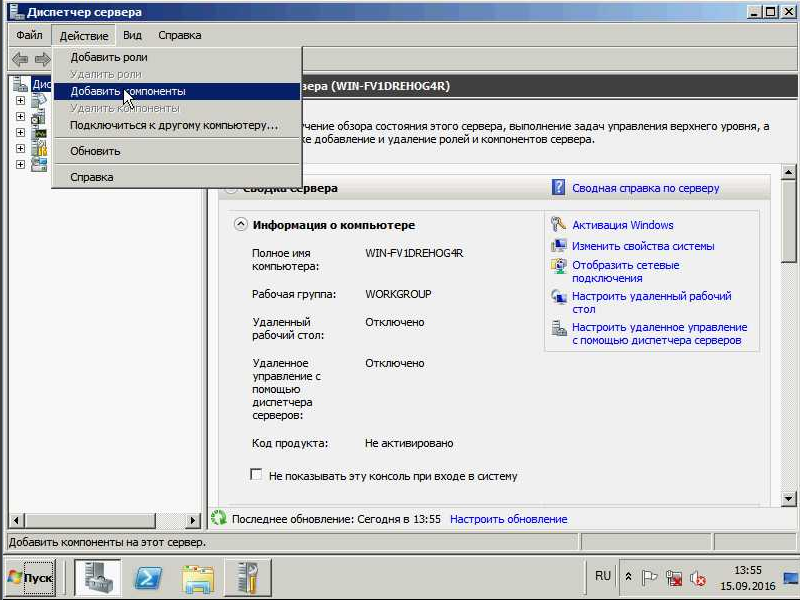Click Настроить удаленный рабочий стол link
Image resolution: width=800 pixels, height=600 pixels.
(652, 303)
